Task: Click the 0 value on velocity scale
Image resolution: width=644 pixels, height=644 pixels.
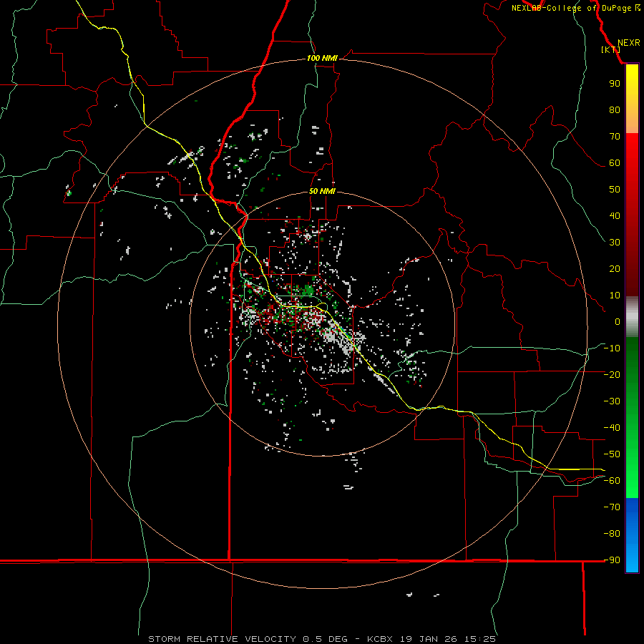Action: (618, 322)
